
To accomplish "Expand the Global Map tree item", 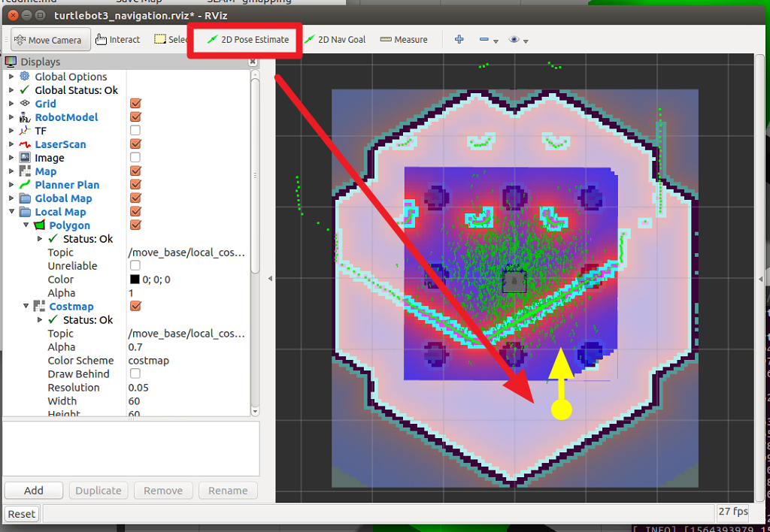I will point(11,198).
